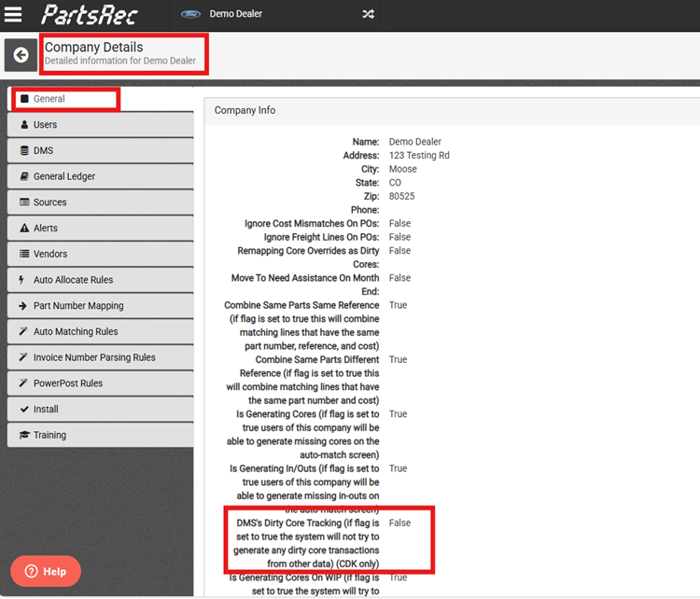700x599 pixels.
Task: Open the hamburger menu icon
Action: pos(12,14)
